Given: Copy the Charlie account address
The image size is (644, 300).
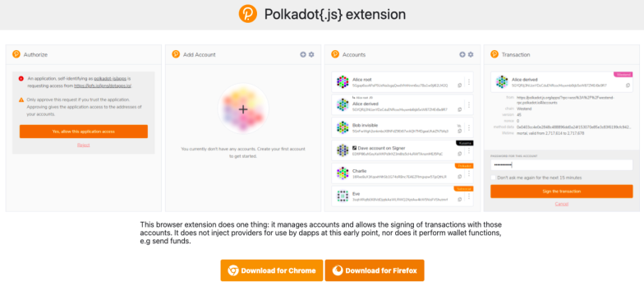Looking at the screenshot, I should 460,177.
